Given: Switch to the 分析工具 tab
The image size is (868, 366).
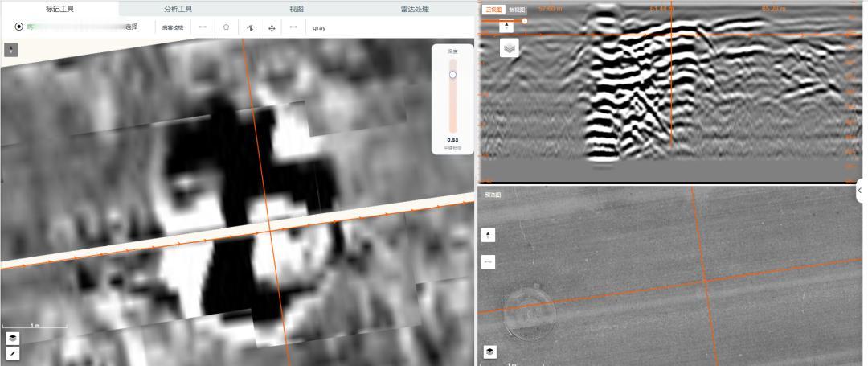Looking at the screenshot, I should (x=178, y=10).
